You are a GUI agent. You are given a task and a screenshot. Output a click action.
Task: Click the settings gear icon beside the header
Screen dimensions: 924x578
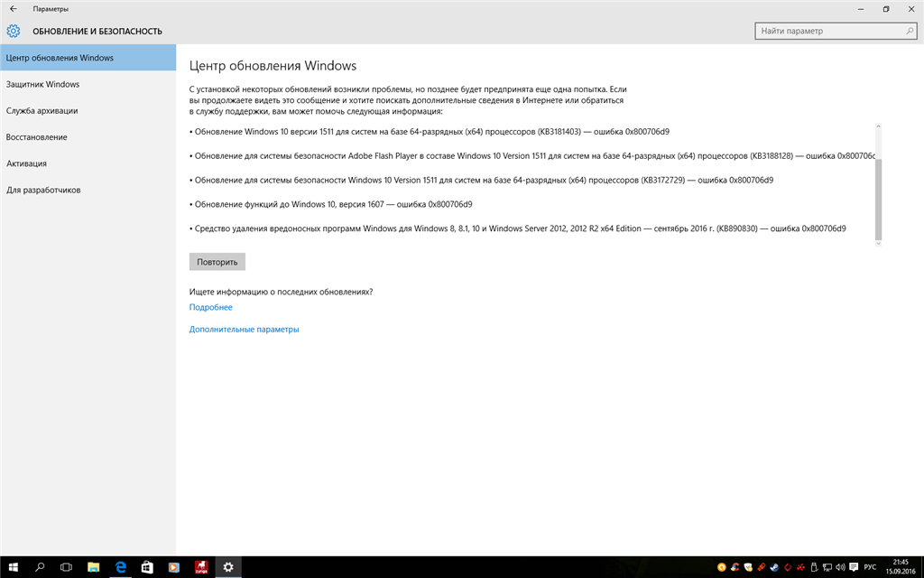tap(13, 32)
